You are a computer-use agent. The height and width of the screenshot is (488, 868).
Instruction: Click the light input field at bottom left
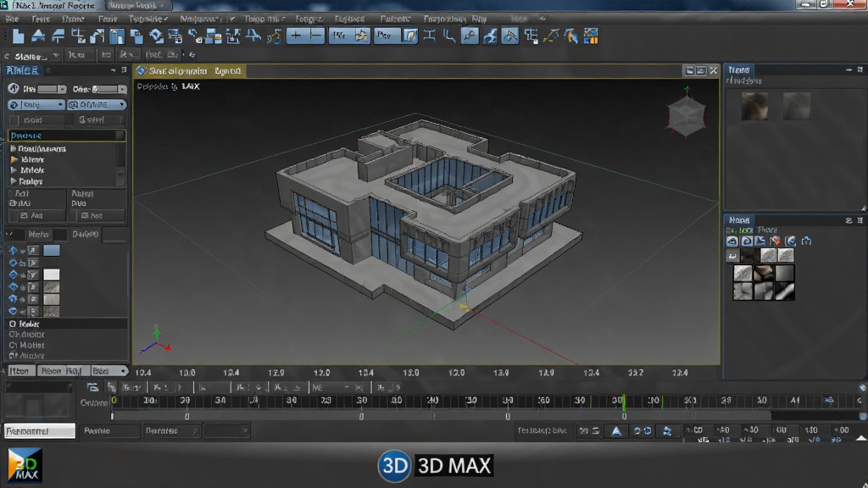coord(40,431)
